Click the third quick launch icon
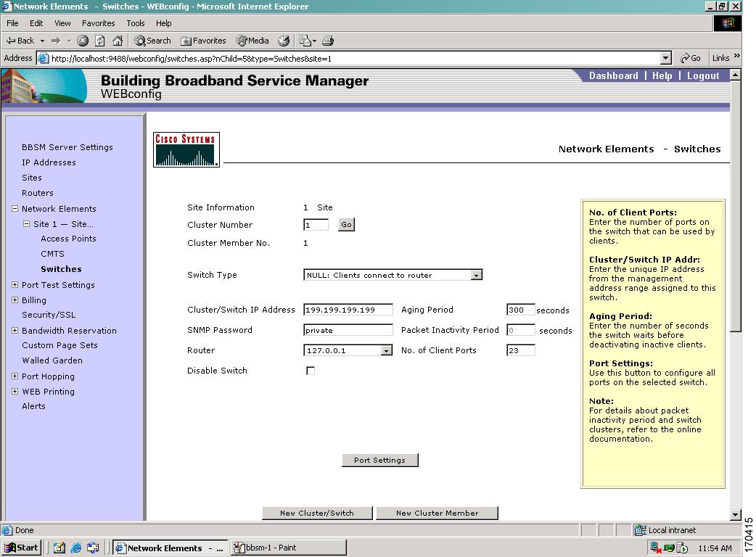Screen dimensions: 756x557 tap(93, 548)
